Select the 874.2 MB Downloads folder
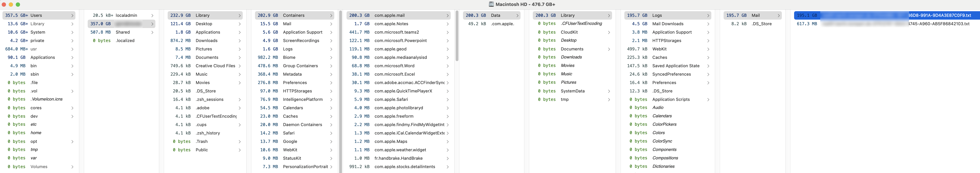Image resolution: width=980 pixels, height=173 pixels. coord(205,41)
